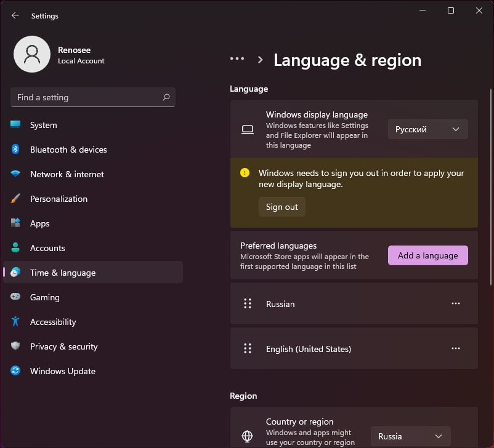Go to Personalization settings
494x448 pixels.
(93, 199)
